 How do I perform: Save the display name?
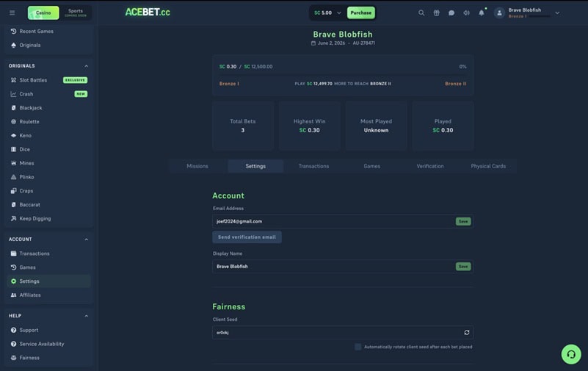tap(463, 267)
